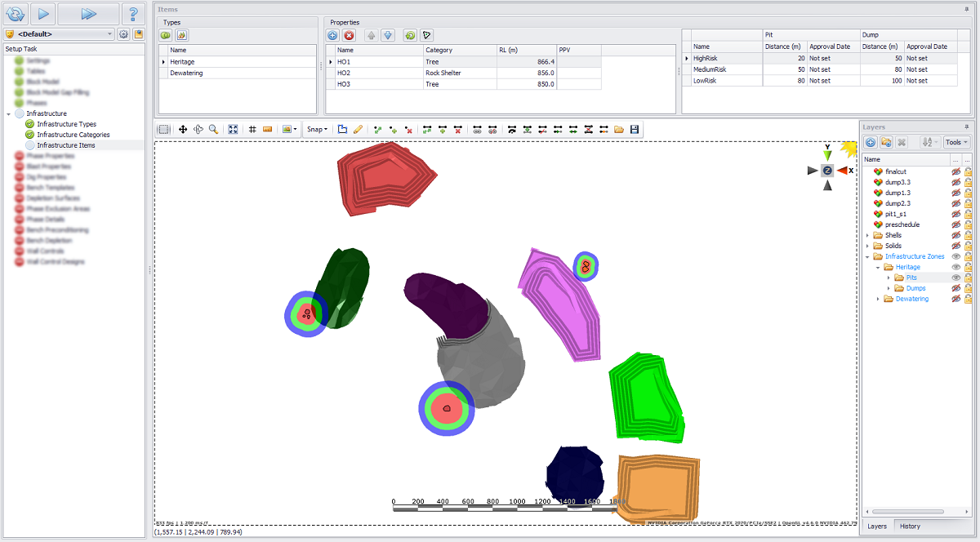Click the move up arrow in Properties

372,35
